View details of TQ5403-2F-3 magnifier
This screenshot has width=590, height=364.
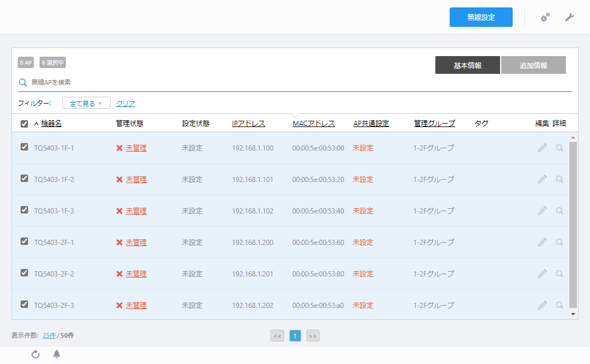tap(560, 305)
